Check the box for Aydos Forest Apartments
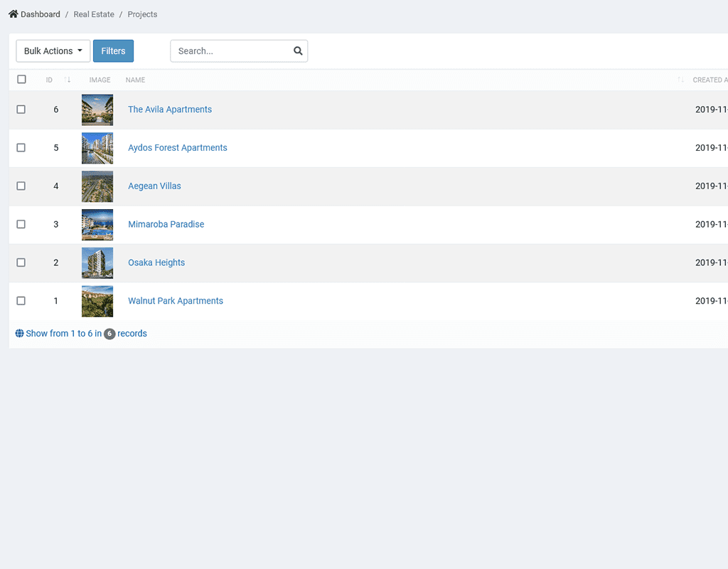728x569 pixels. tap(21, 148)
